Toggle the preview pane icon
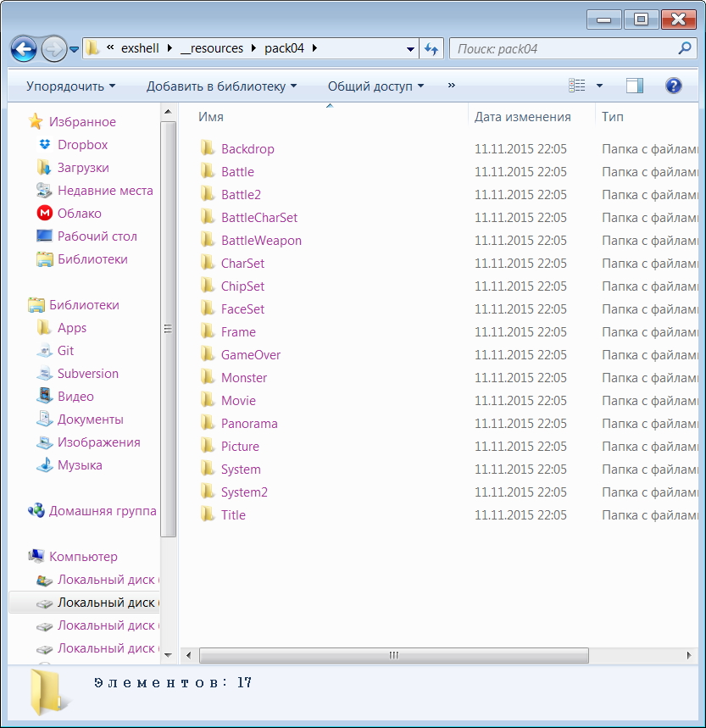Screen dimensions: 706x728 coord(634,86)
